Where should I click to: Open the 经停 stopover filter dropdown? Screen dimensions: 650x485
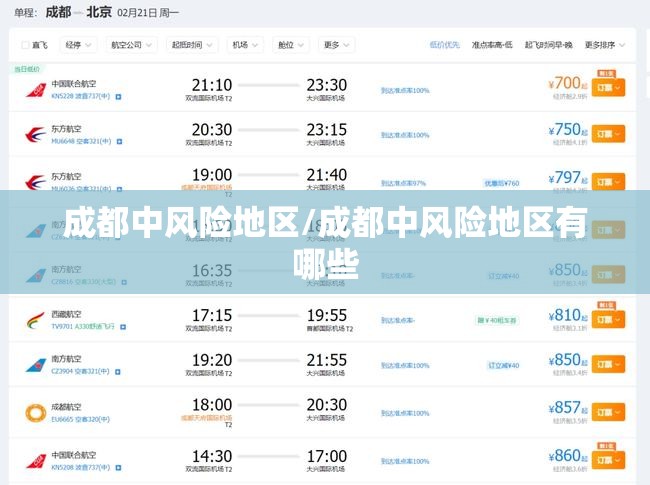tap(78, 45)
